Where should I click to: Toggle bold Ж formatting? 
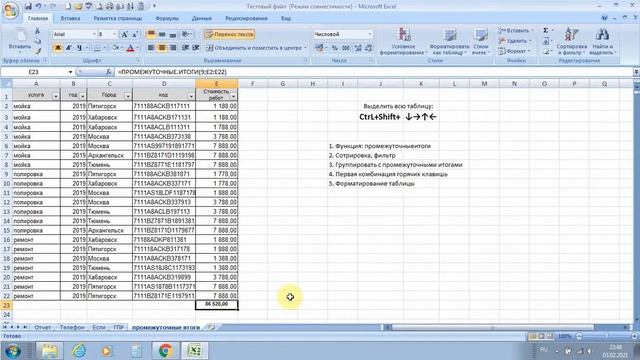tap(58, 48)
